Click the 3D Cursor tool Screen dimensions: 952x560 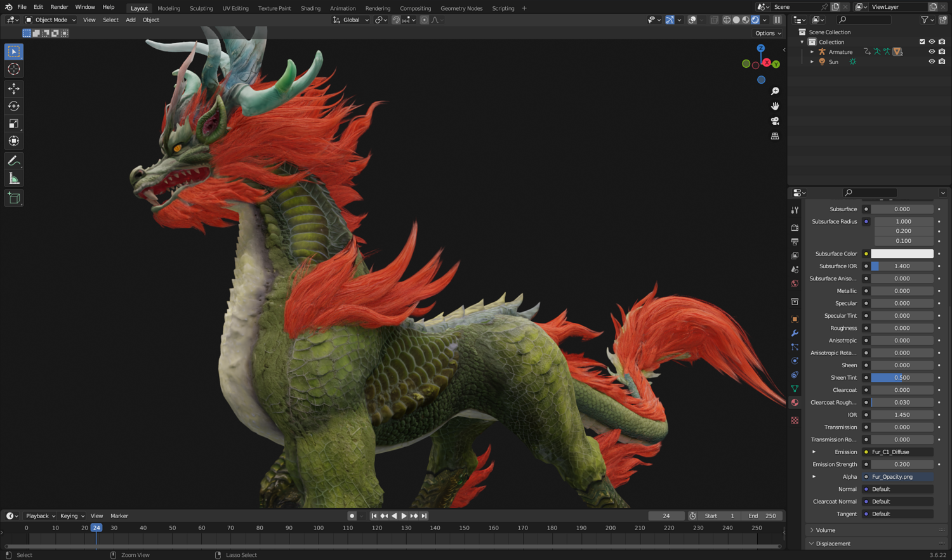(13, 69)
